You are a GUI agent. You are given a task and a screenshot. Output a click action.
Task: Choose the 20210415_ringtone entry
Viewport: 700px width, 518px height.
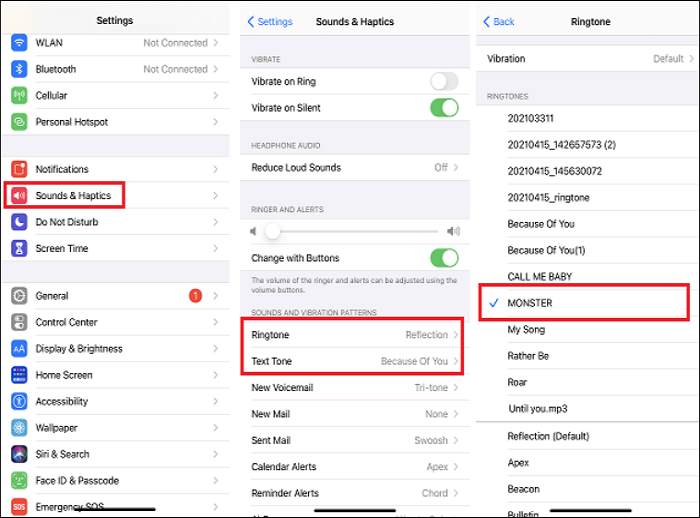[587, 198]
